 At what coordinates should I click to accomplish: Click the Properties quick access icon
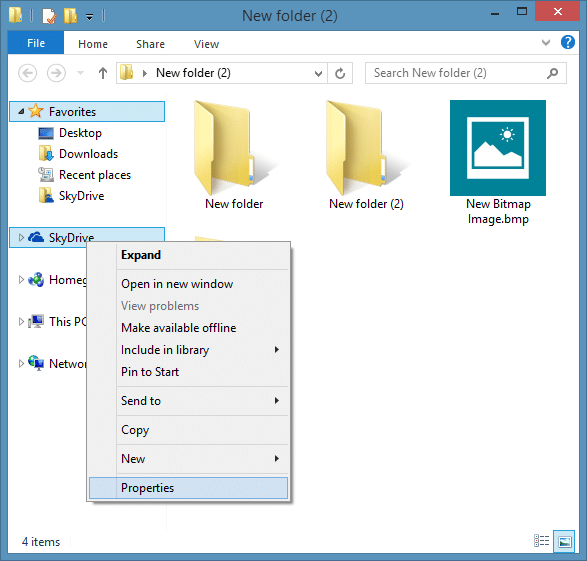tap(49, 16)
